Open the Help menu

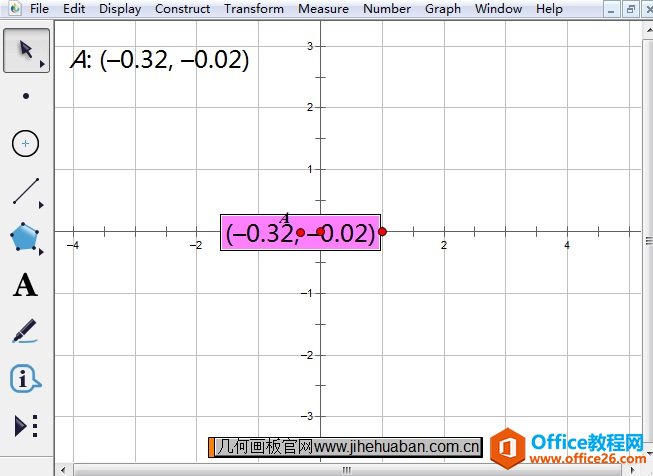(549, 9)
